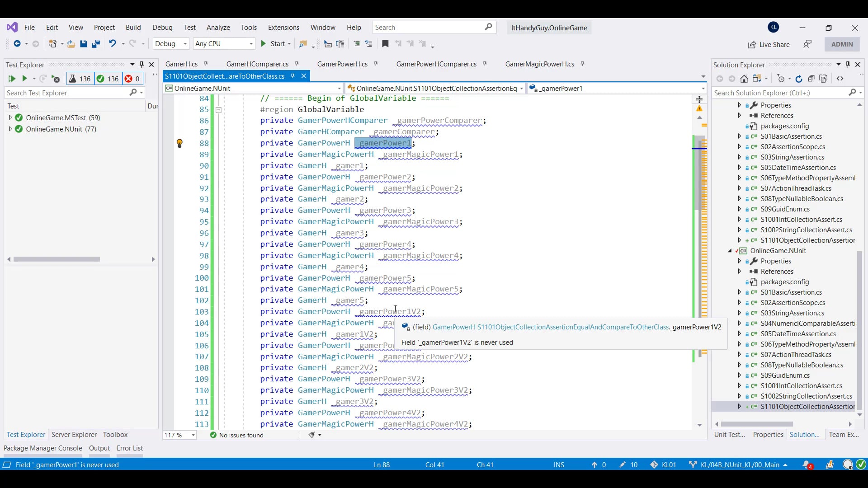Expand the OnlineGame.NUnit test node

[x=10, y=129]
